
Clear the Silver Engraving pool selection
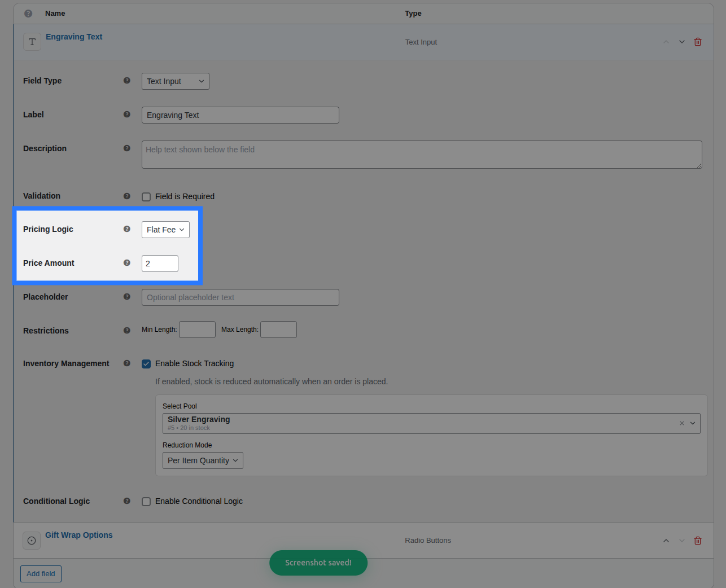coord(682,423)
